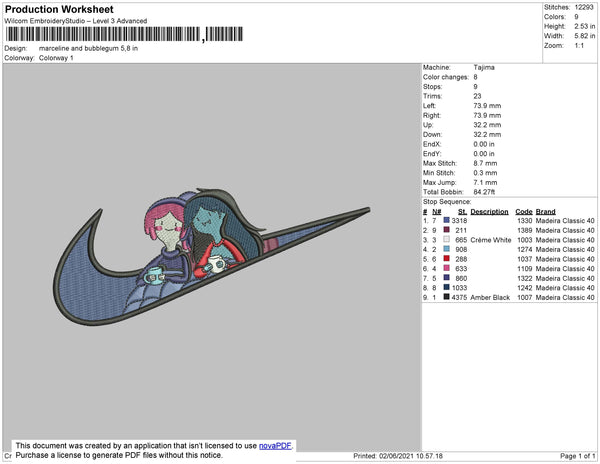Click the Stitches value '12293'
This screenshot has width=600, height=464.
pos(584,7)
